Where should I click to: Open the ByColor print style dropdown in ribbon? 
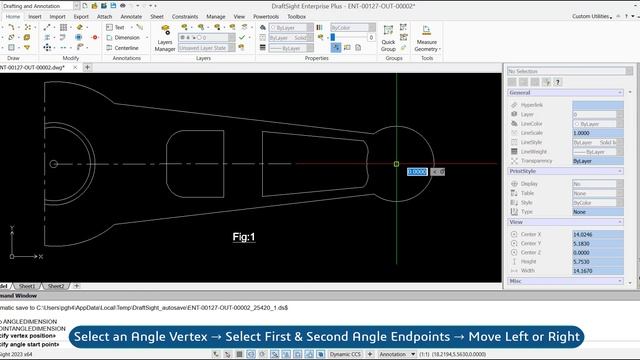[353, 27]
